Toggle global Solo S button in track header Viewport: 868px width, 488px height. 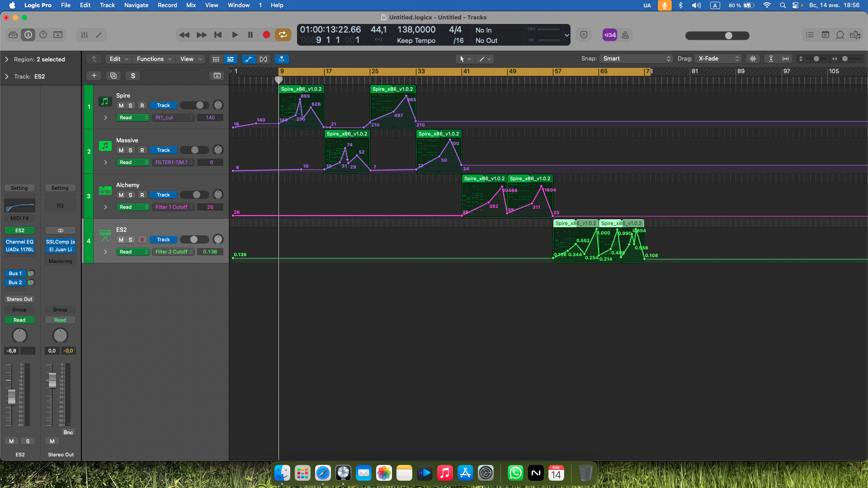tap(133, 75)
